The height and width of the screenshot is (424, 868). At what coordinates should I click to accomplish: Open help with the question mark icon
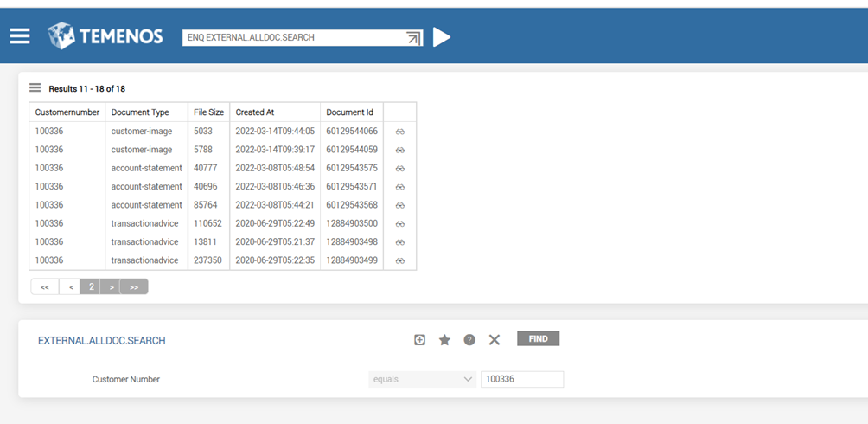click(469, 340)
